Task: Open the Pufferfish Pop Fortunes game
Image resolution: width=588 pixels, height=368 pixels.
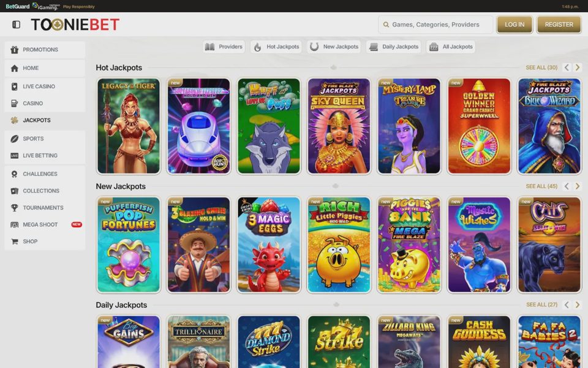Action: point(128,245)
